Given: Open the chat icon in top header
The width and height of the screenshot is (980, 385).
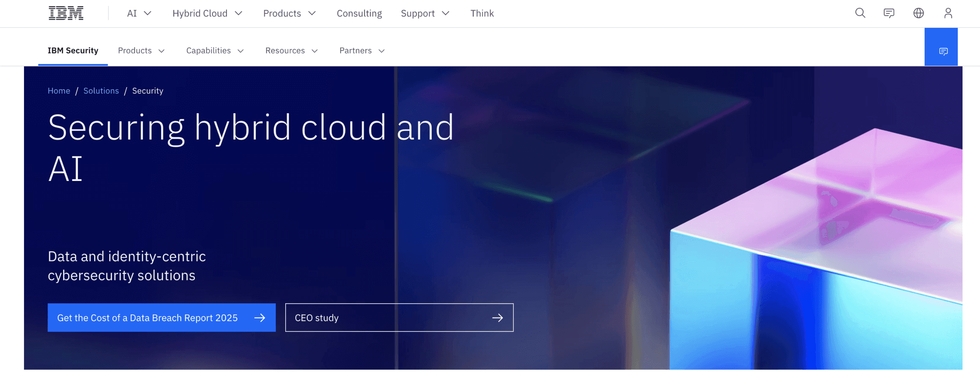Looking at the screenshot, I should [x=889, y=13].
